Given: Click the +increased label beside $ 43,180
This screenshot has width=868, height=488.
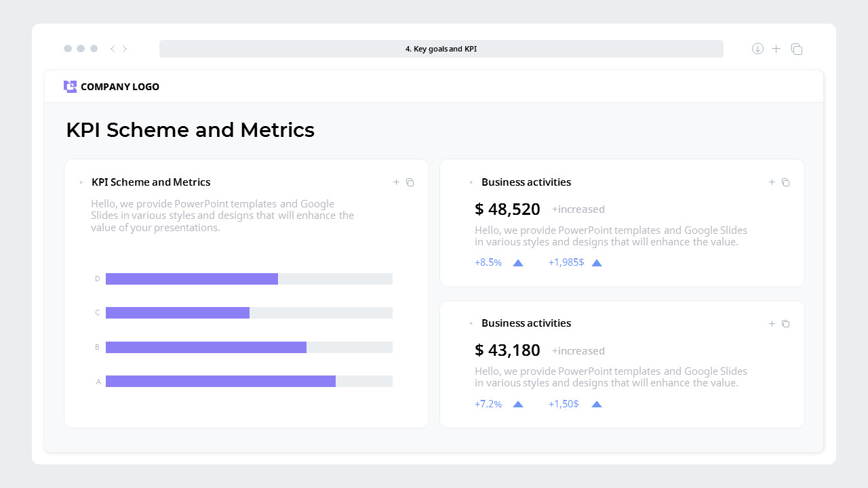Looking at the screenshot, I should [x=578, y=351].
